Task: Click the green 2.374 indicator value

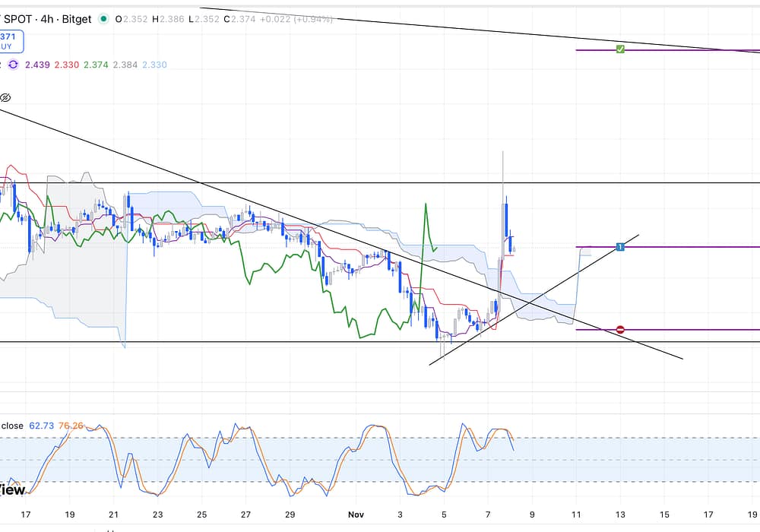Action: (96, 65)
